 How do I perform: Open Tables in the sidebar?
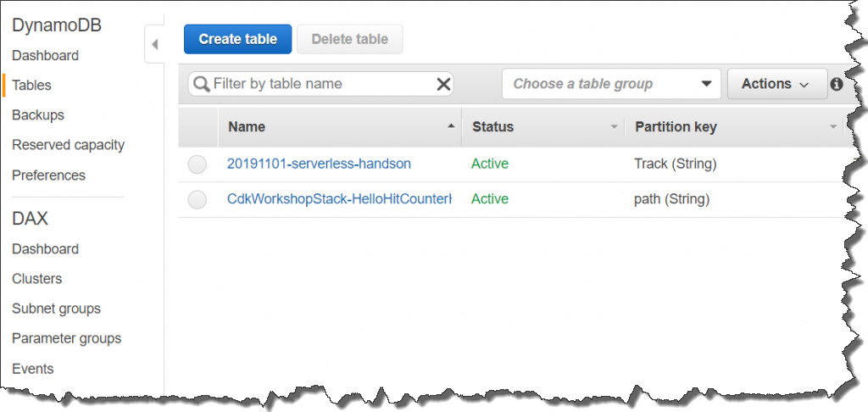tap(31, 86)
